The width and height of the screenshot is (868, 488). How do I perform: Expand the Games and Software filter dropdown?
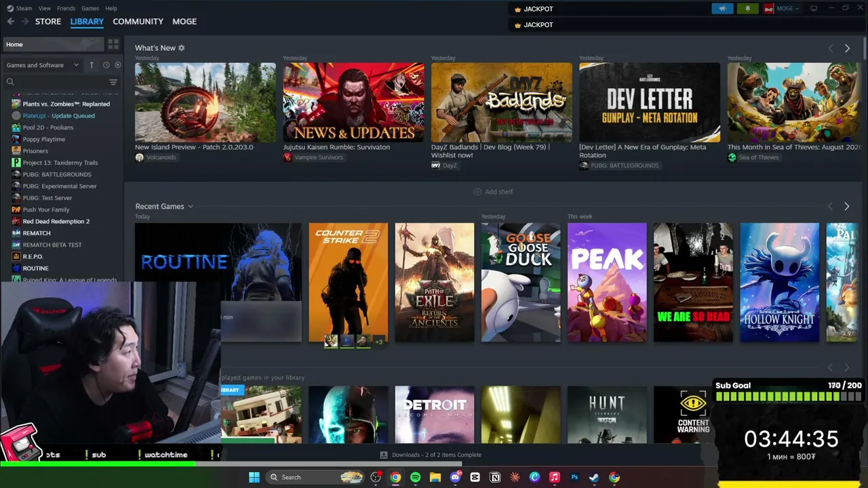(x=43, y=65)
